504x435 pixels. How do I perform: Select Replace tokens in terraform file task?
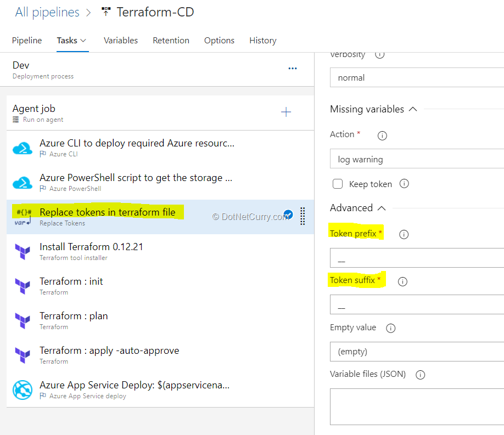click(x=160, y=217)
